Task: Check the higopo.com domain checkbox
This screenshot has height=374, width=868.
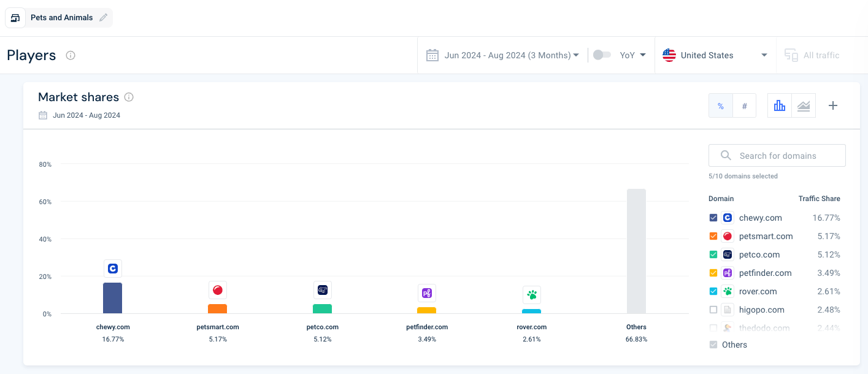Action: point(713,310)
